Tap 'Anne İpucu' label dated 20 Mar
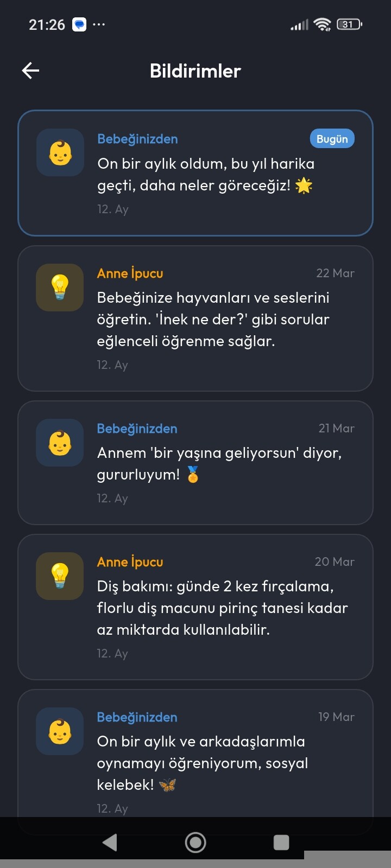Image resolution: width=391 pixels, height=868 pixels. [x=130, y=562]
